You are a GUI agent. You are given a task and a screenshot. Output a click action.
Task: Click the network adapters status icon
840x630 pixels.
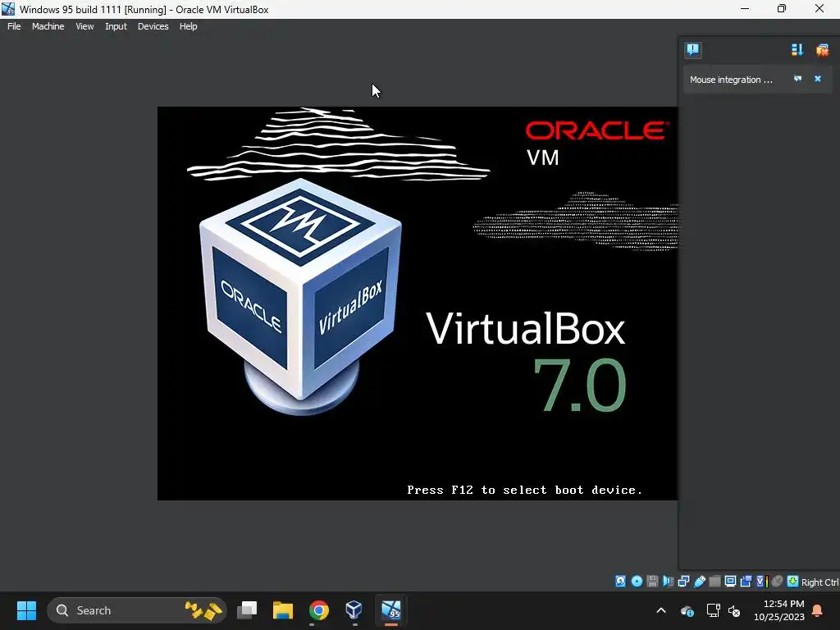(x=683, y=582)
